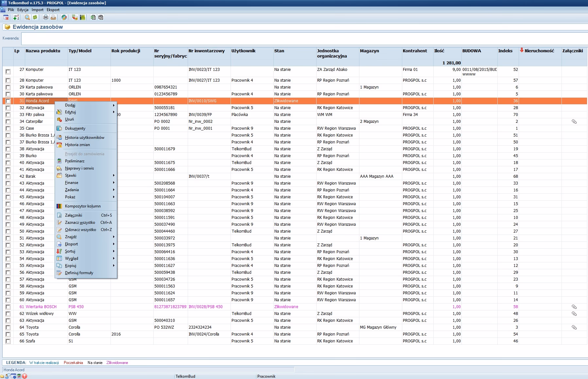Open the attachment paperclip for Caterpillar row
This screenshot has width=588, height=379.
(x=574, y=122)
